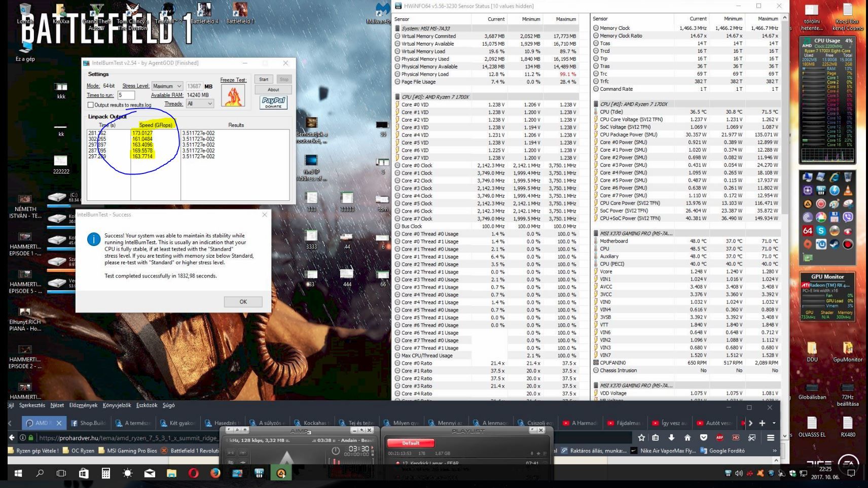Image resolution: width=868 pixels, height=488 pixels.
Task: Open the Calculator from the taskbar
Action: [105, 473]
